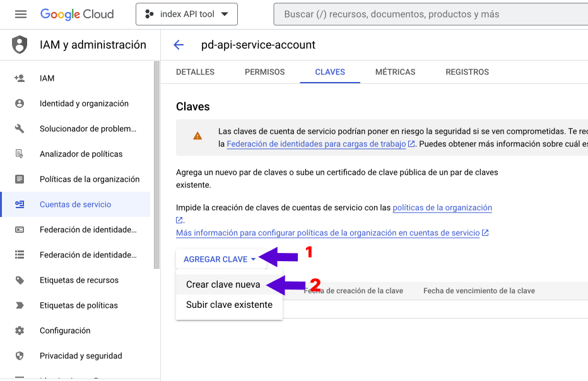
Task: Click the icon beside Etiquetas de recursos
Action: 20,280
